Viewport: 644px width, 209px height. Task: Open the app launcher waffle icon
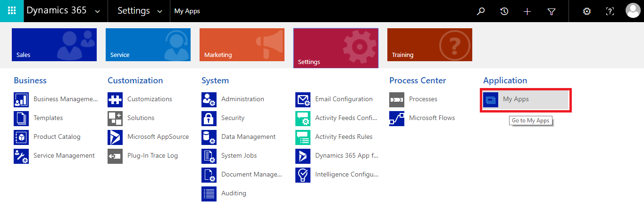coord(12,11)
